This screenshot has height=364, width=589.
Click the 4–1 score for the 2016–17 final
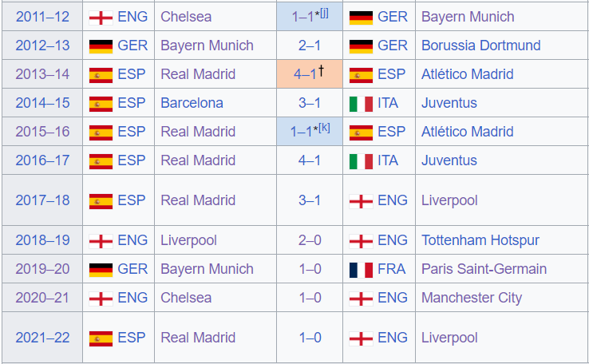(310, 160)
